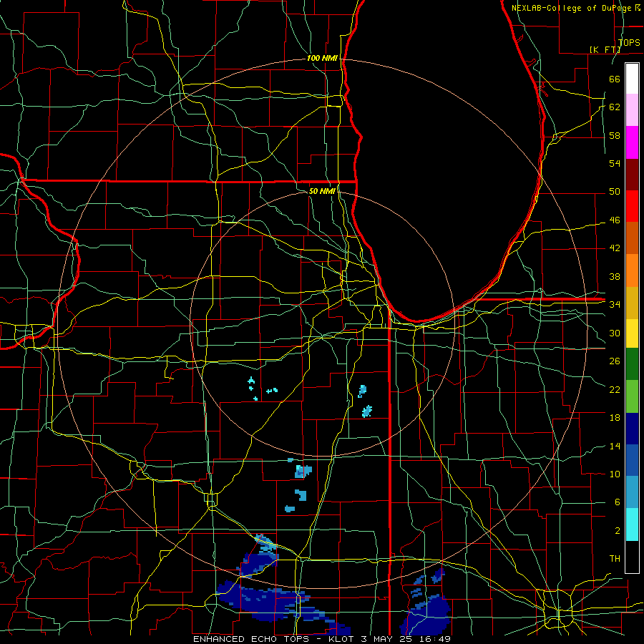644x644 pixels.
Task: Click the legend value '50'
Action: (x=615, y=192)
